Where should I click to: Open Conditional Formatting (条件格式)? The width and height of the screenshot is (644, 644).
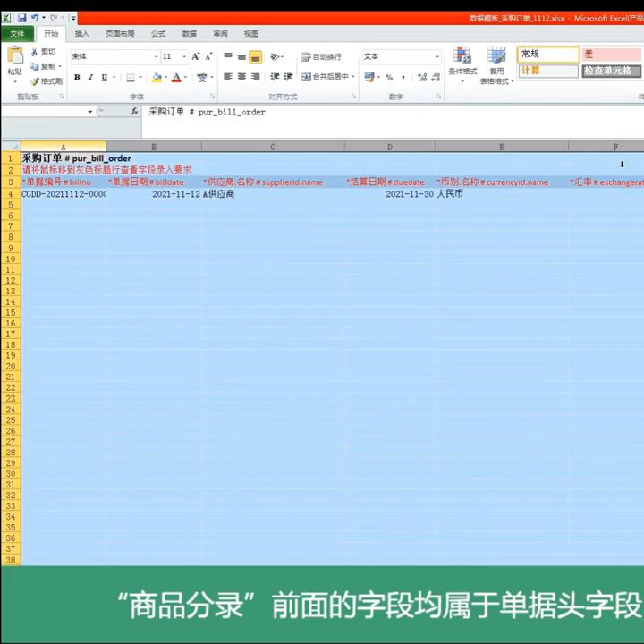click(462, 65)
